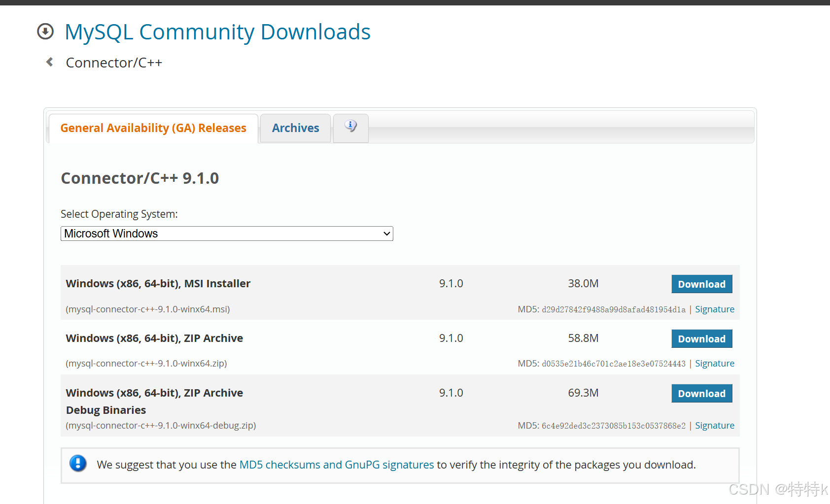Click filename (mysql-connector-c++-9.1.0-winx64-debug.zip)
830x504 pixels.
(161, 426)
